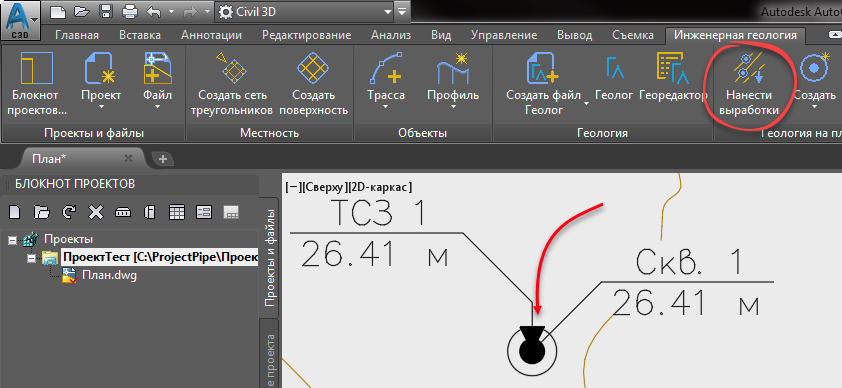Collapse the ПроектТест tree node
This screenshot has width=842, height=388.
coord(31,258)
